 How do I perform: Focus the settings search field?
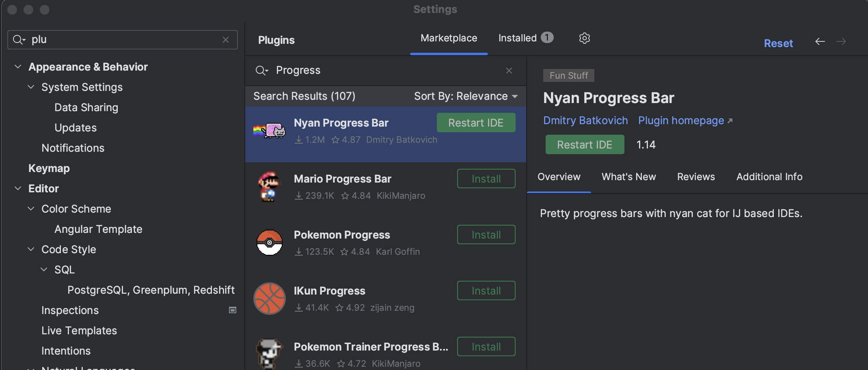[x=123, y=40]
